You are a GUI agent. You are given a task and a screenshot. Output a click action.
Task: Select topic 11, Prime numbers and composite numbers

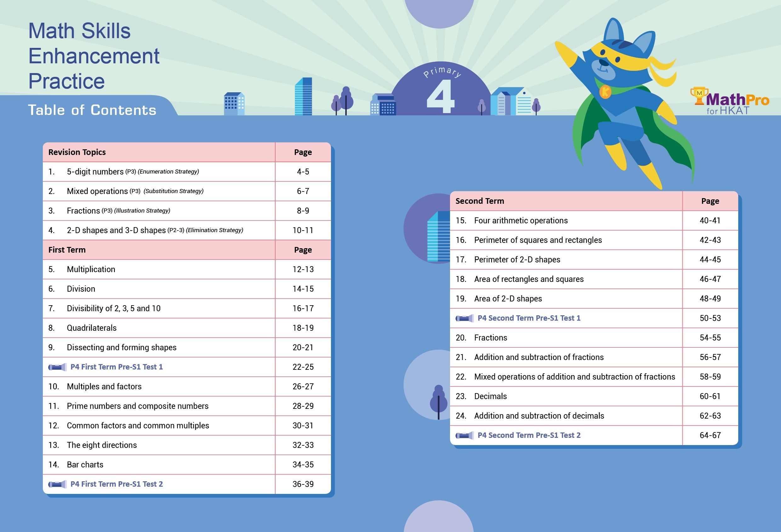pyautogui.click(x=159, y=406)
